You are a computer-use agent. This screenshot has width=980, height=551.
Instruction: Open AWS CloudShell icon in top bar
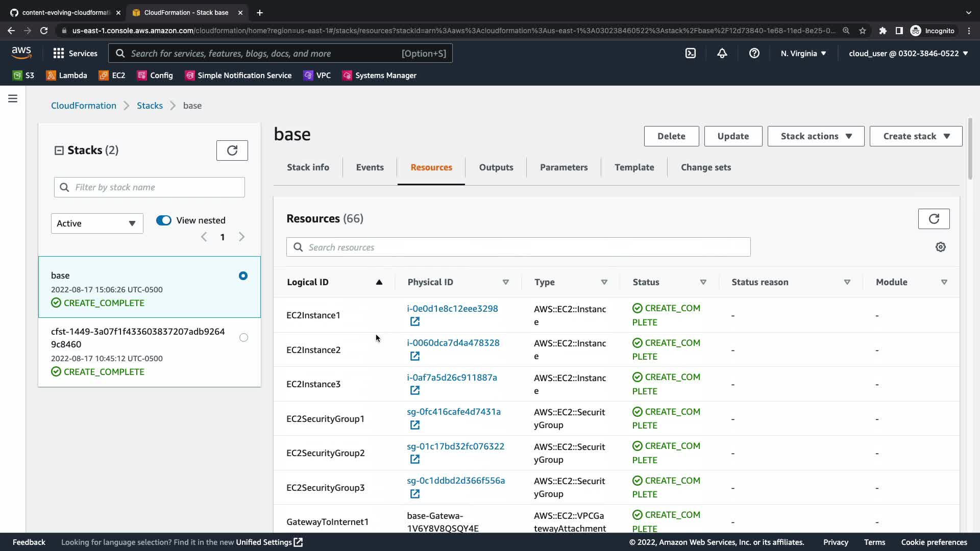(x=690, y=53)
